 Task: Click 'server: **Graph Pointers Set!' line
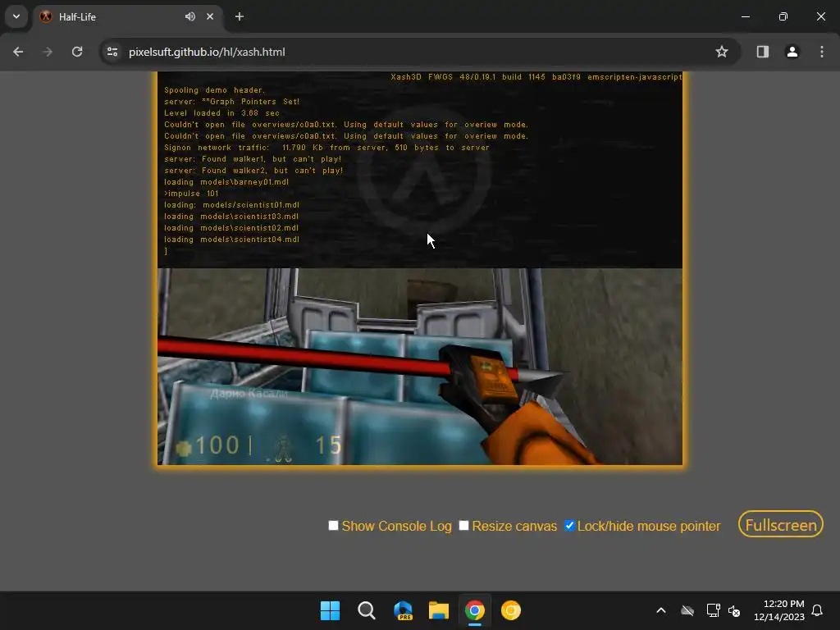pyautogui.click(x=232, y=102)
